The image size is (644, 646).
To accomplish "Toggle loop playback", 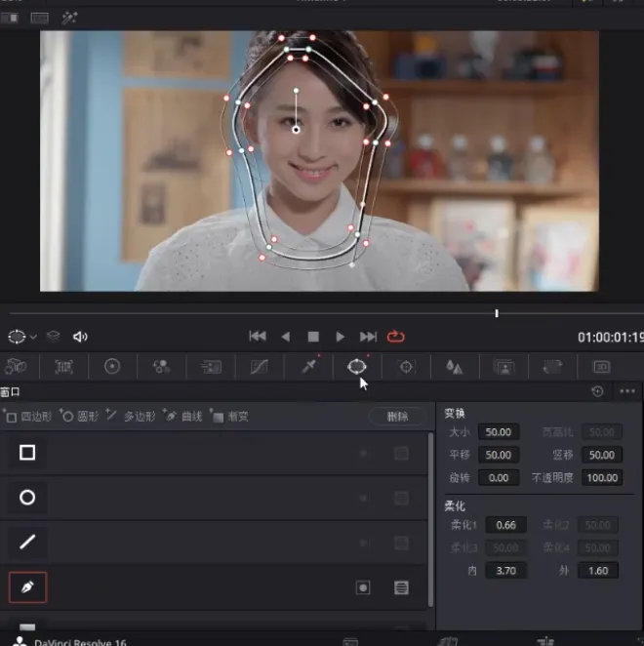I will [396, 337].
